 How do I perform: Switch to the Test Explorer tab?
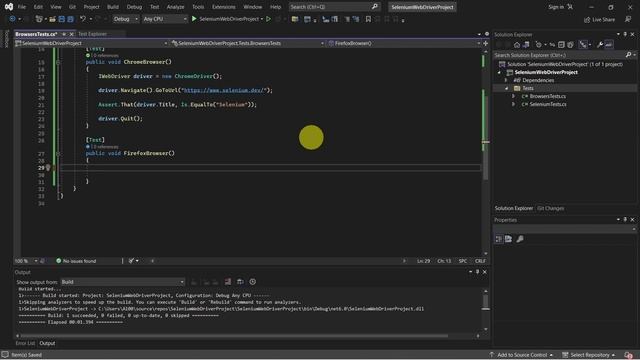[x=92, y=34]
